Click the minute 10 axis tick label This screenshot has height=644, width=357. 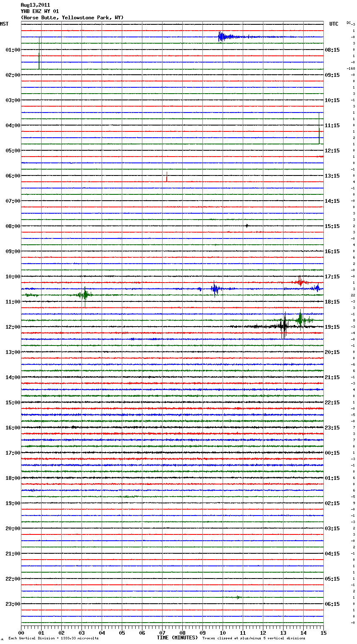pyautogui.click(x=223, y=633)
